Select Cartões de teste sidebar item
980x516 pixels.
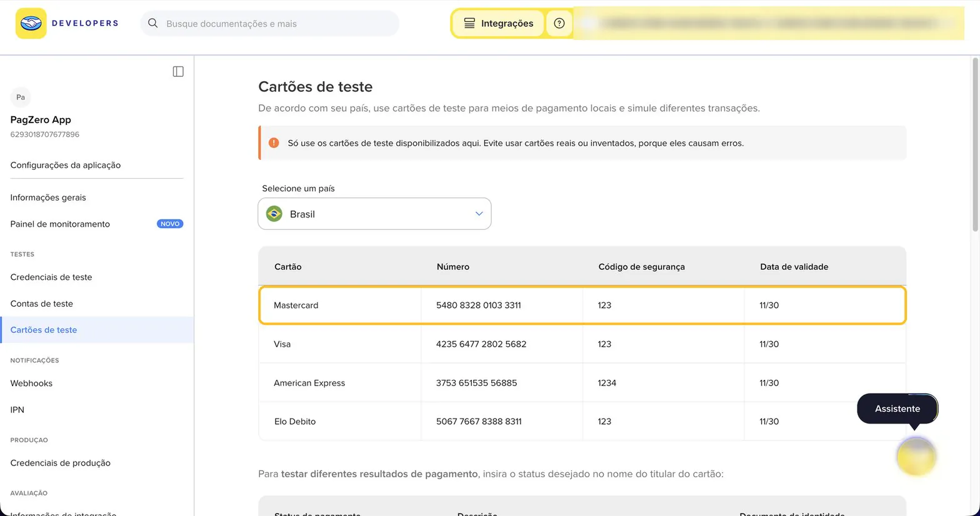point(97,330)
